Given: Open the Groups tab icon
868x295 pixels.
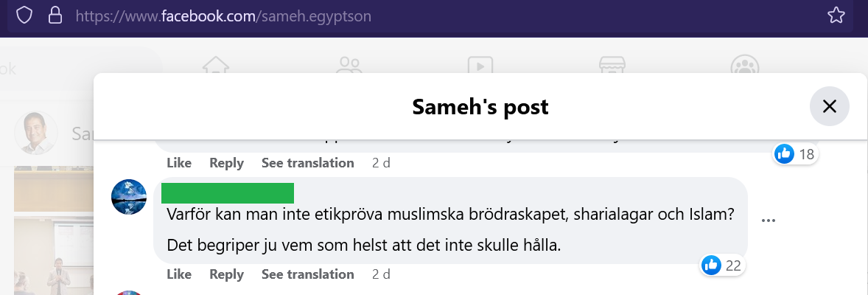Looking at the screenshot, I should click(744, 66).
